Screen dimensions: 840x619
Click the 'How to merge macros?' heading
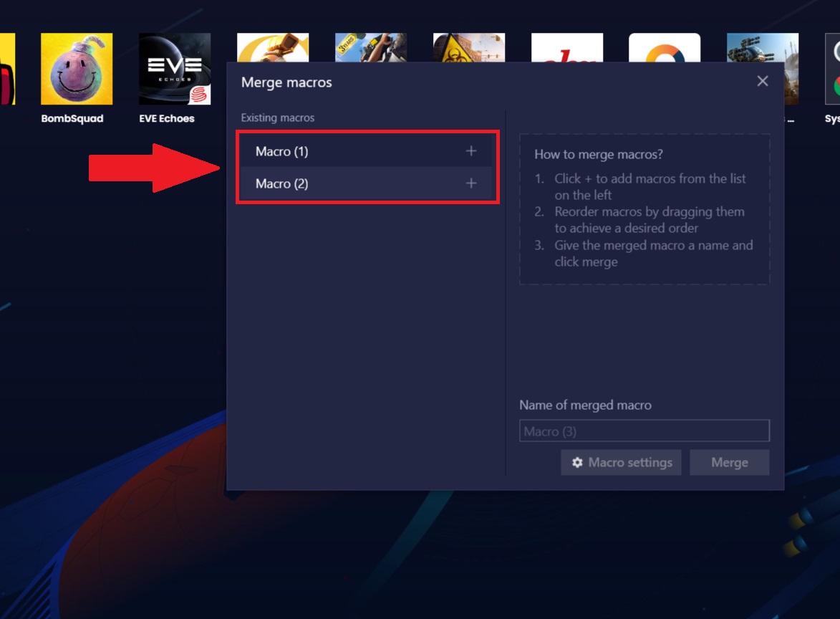(x=599, y=154)
